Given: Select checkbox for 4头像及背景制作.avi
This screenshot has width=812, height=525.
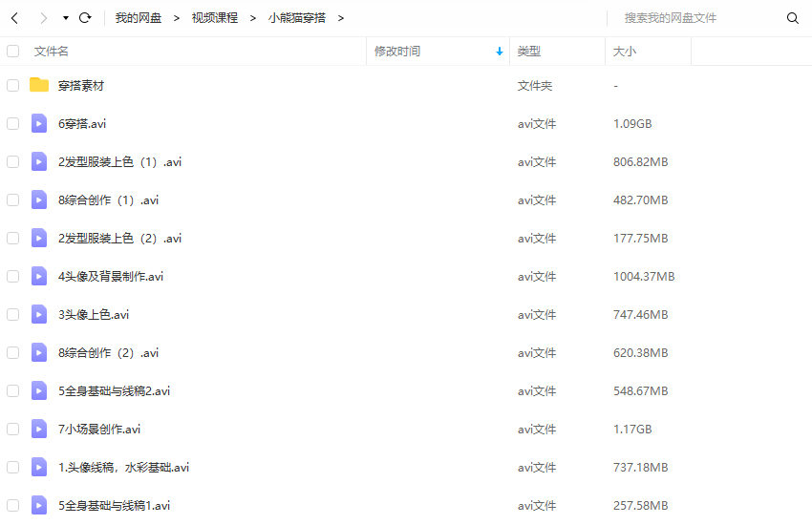Looking at the screenshot, I should (x=12, y=276).
